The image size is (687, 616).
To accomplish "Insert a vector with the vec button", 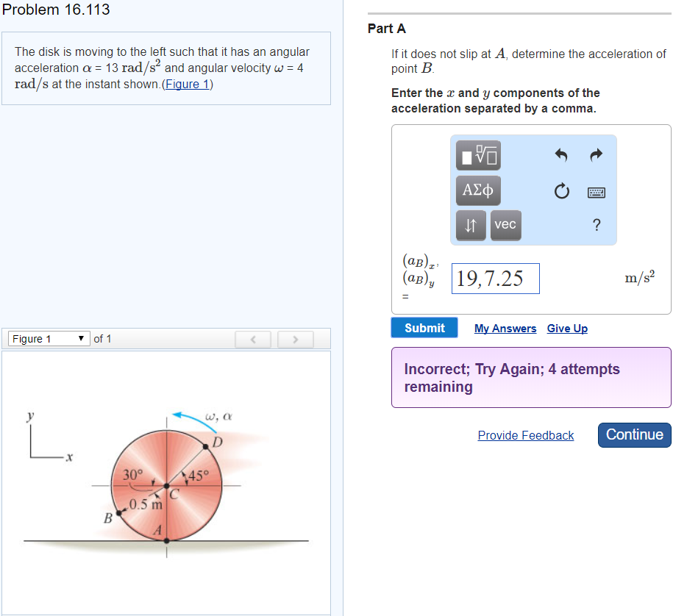I will point(505,226).
